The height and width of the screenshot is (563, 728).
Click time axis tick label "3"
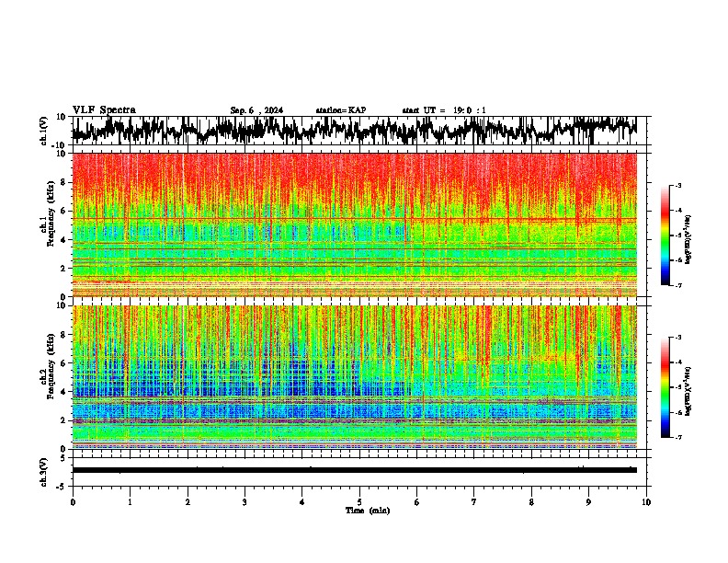tap(245, 502)
